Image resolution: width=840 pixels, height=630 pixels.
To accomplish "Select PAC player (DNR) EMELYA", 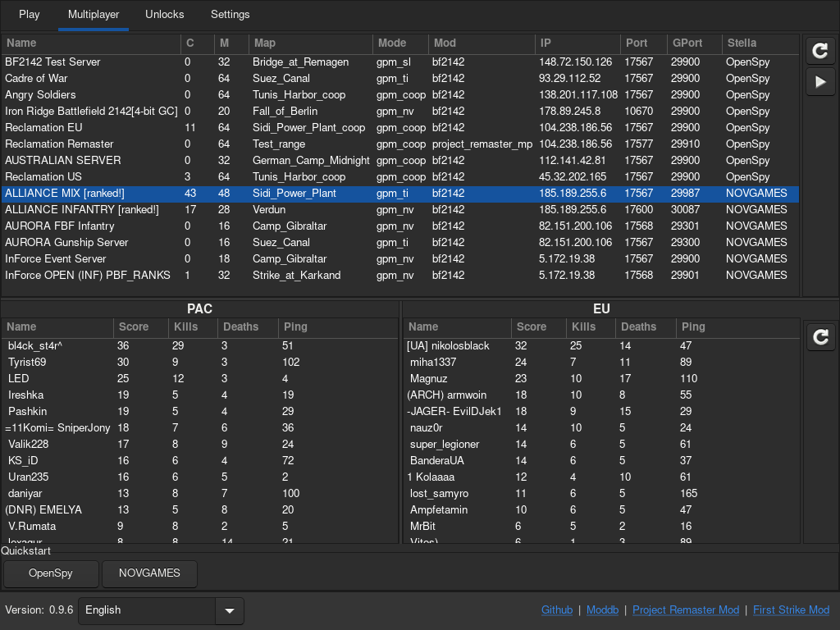I will click(200, 510).
